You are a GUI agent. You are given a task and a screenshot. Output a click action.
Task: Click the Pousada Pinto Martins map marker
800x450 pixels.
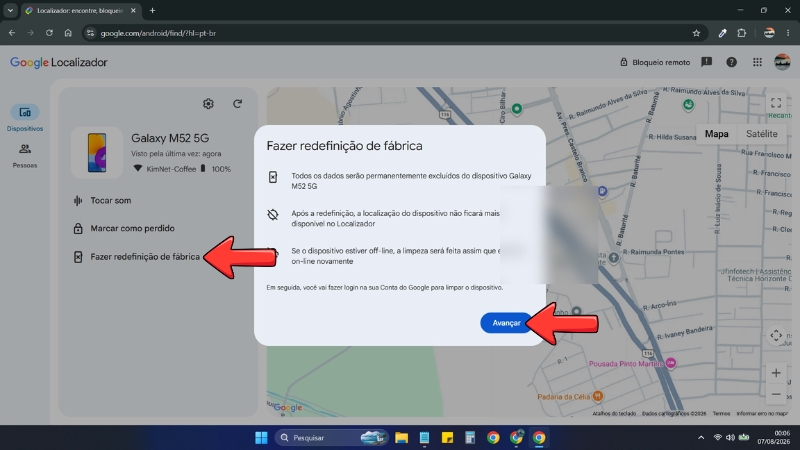tap(671, 363)
